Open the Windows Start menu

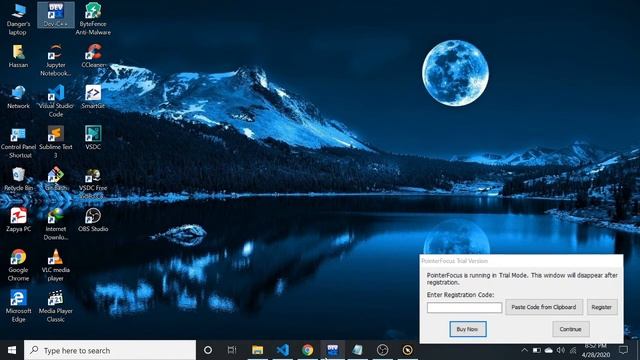point(12,350)
